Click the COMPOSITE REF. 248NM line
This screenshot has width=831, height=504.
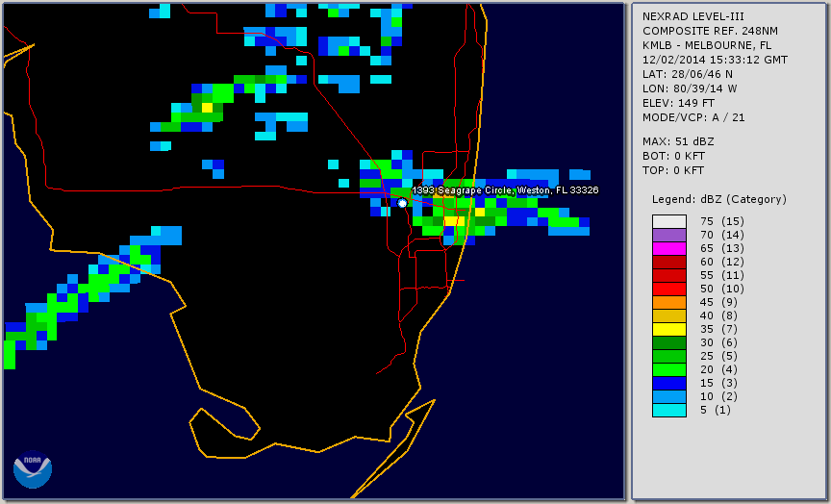click(x=710, y=31)
